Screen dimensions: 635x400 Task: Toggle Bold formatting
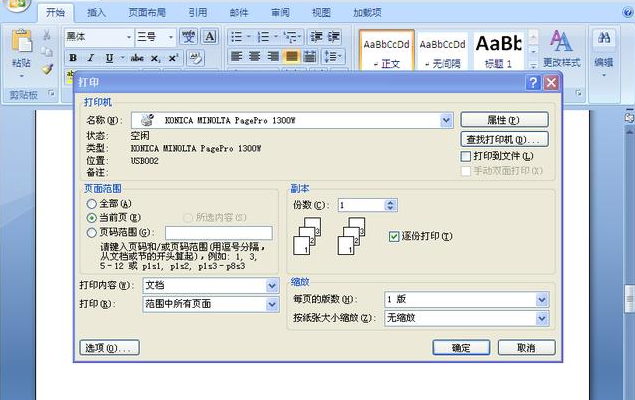point(73,58)
